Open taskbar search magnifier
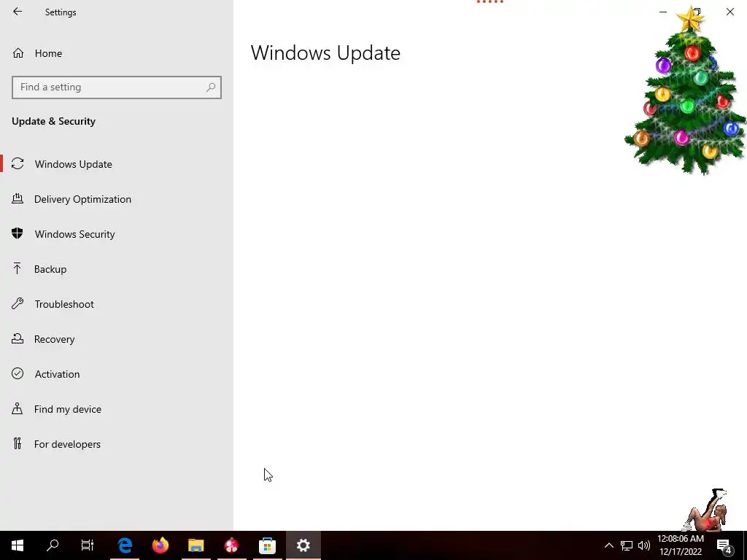 53,545
